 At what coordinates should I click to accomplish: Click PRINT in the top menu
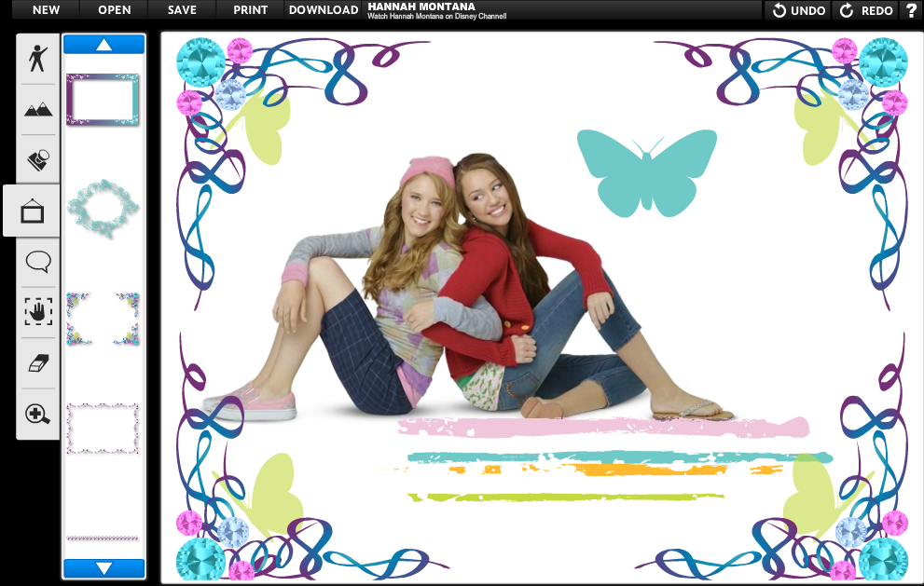251,10
